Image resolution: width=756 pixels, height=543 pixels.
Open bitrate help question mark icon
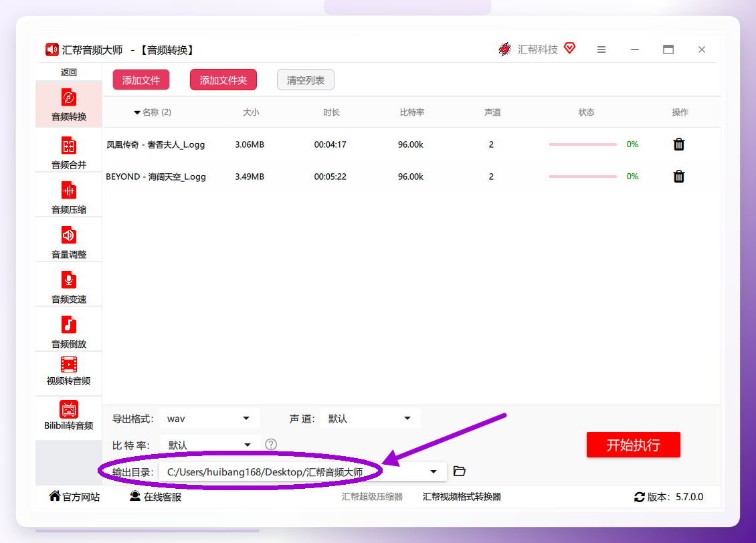click(271, 444)
